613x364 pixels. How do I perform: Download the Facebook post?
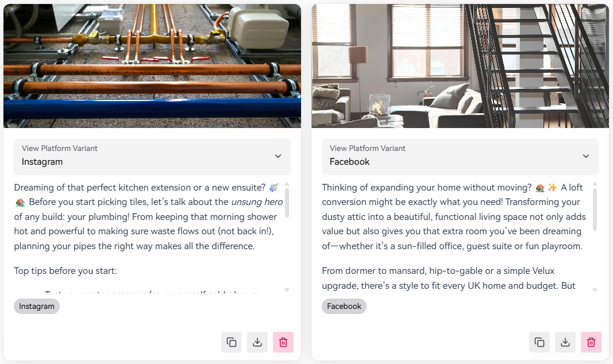pos(565,342)
